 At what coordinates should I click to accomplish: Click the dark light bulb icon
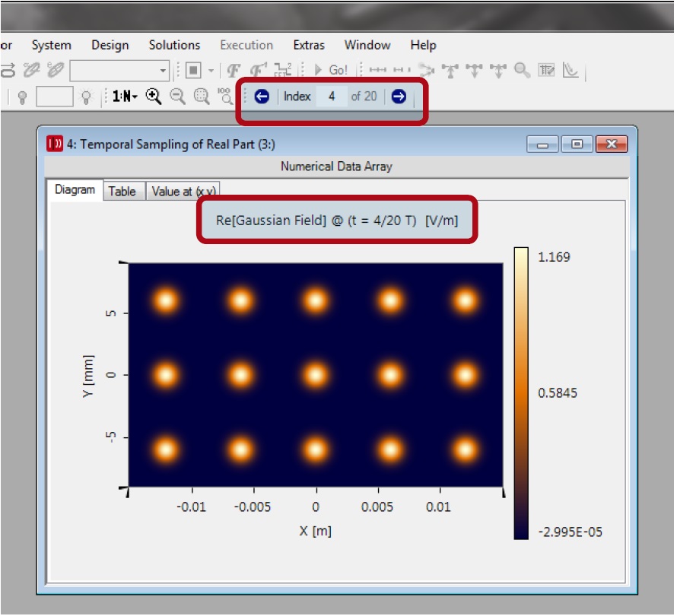click(23, 97)
